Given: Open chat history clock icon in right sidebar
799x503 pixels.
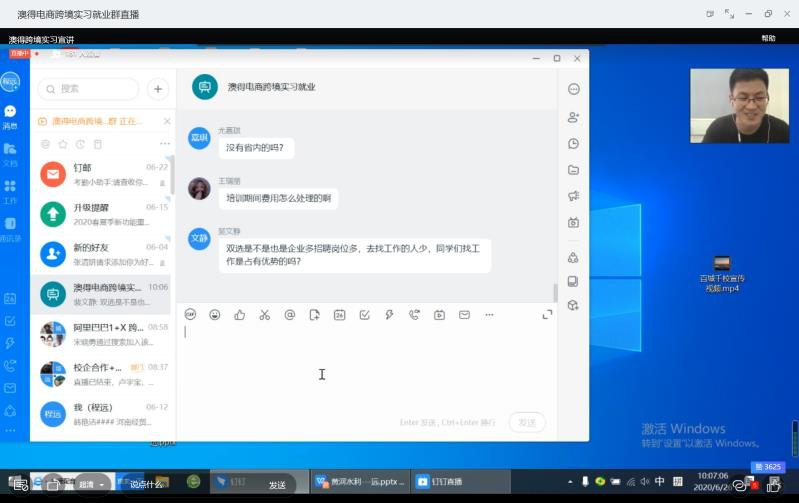Looking at the screenshot, I should (x=573, y=143).
